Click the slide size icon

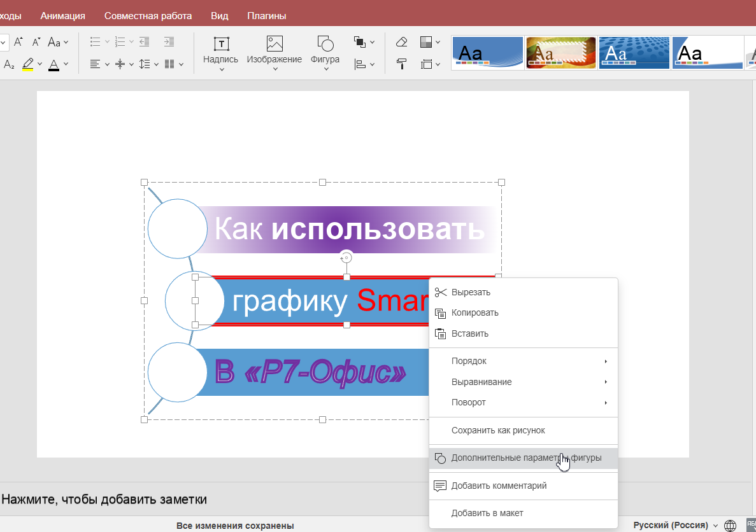click(x=426, y=64)
